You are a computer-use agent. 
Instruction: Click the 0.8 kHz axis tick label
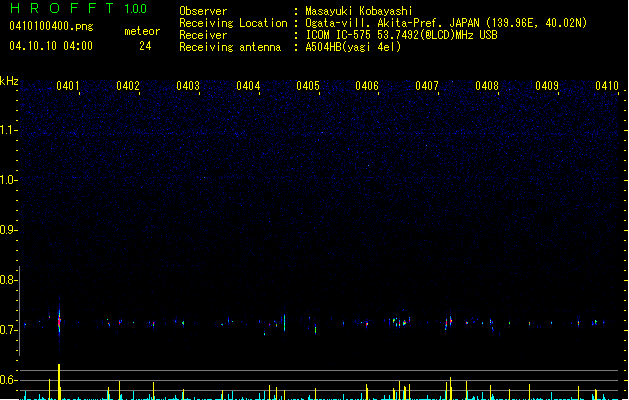point(8,280)
